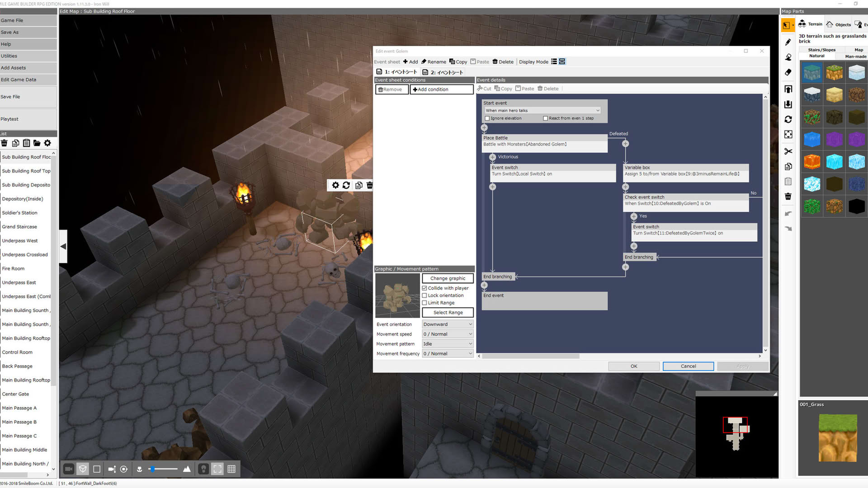Open the Movement pattern Idle dropdown
This screenshot has height=488, width=868.
click(x=448, y=344)
